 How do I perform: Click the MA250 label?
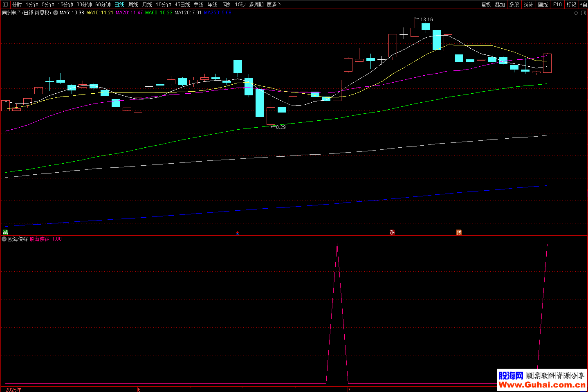coord(218,13)
